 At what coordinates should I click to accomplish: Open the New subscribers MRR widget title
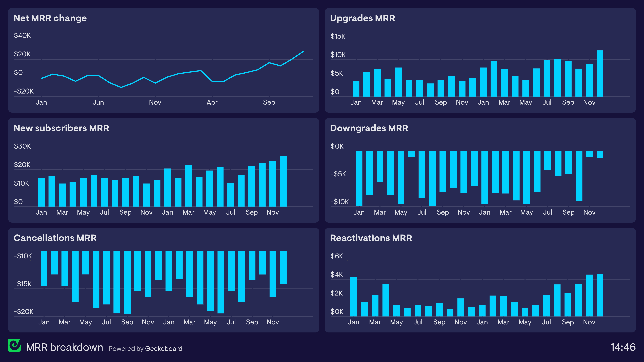pyautogui.click(x=61, y=128)
